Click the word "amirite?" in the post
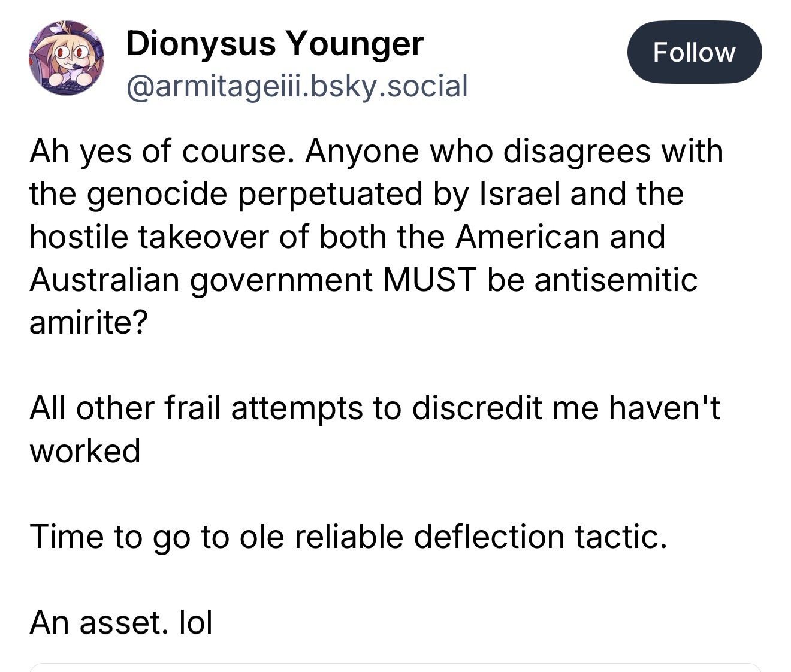This screenshot has height=672, width=791. (87, 323)
